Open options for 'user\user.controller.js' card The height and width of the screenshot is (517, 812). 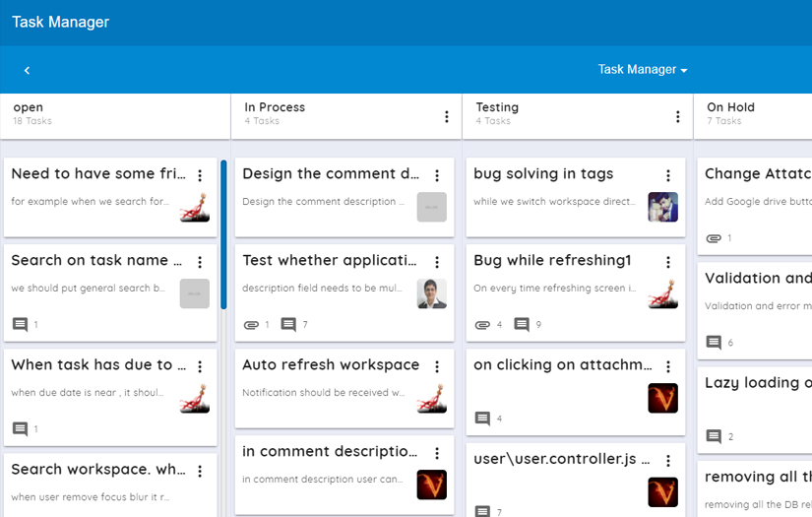[x=668, y=461]
